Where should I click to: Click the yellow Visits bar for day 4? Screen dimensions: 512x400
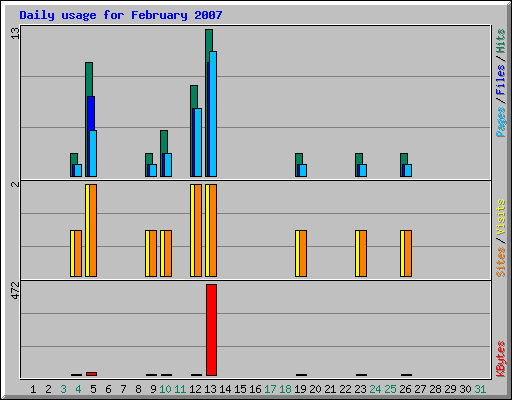coord(72,253)
